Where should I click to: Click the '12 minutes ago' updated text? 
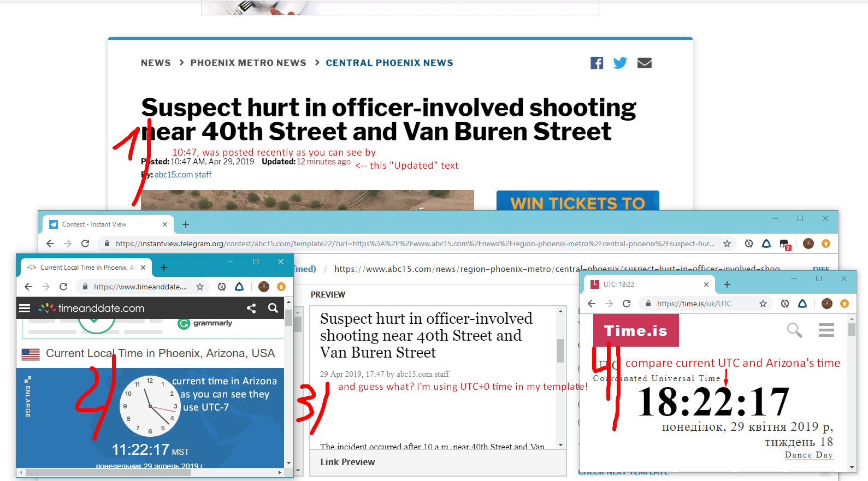[x=324, y=162]
